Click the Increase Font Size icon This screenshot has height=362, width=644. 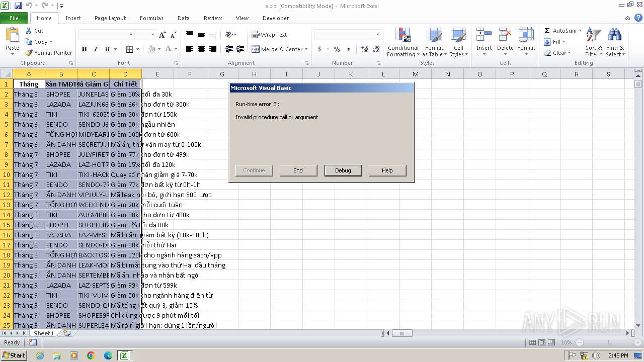(x=162, y=35)
